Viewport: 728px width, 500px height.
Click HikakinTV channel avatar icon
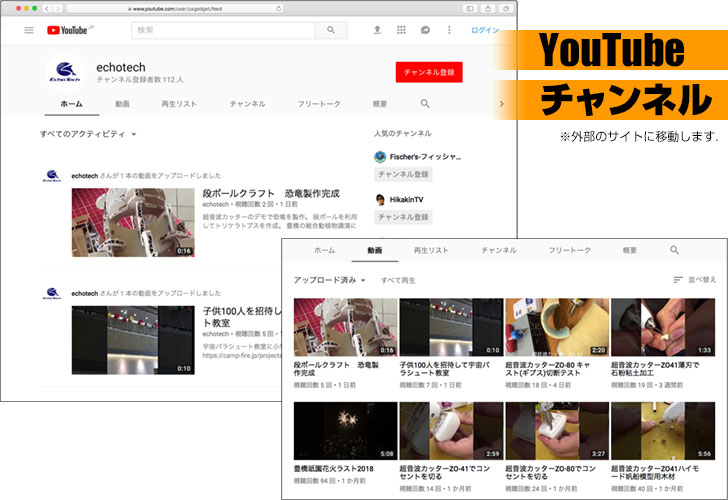pos(380,200)
